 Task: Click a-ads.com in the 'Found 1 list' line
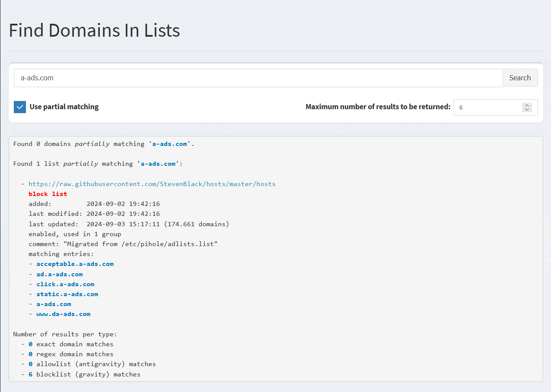tap(158, 164)
